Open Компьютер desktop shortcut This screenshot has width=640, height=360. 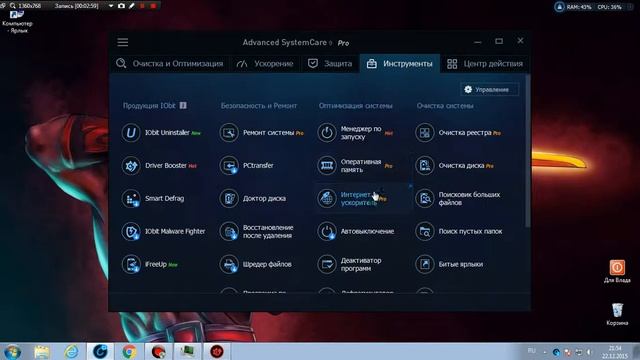(x=17, y=22)
